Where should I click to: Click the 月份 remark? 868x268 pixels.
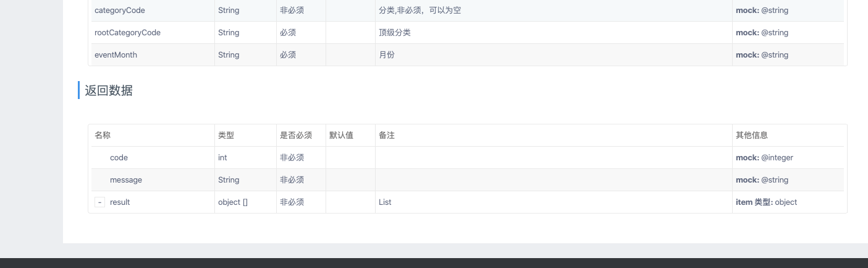(x=387, y=55)
